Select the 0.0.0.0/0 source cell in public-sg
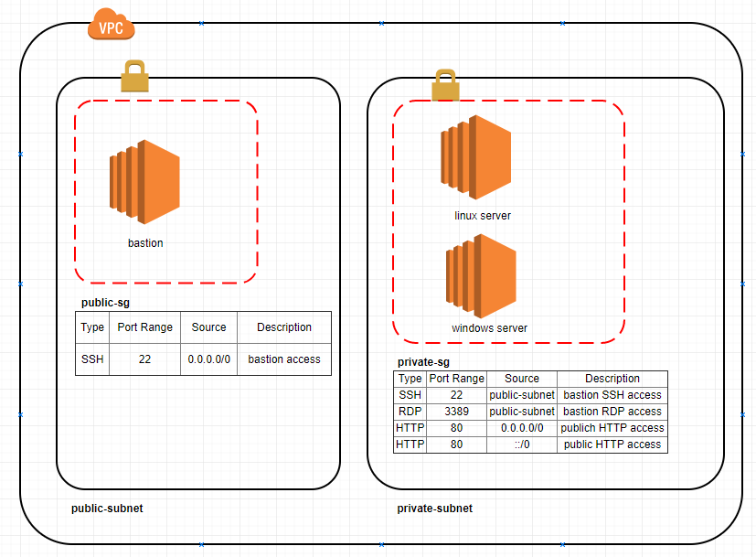 pos(208,359)
